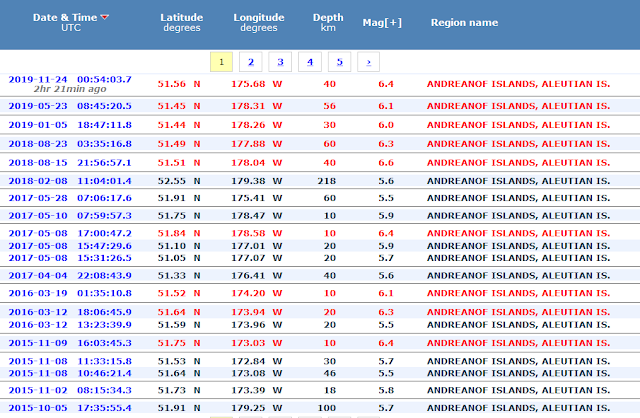Click the Longitude degrees column header
The width and height of the screenshot is (640, 418).
point(259,22)
